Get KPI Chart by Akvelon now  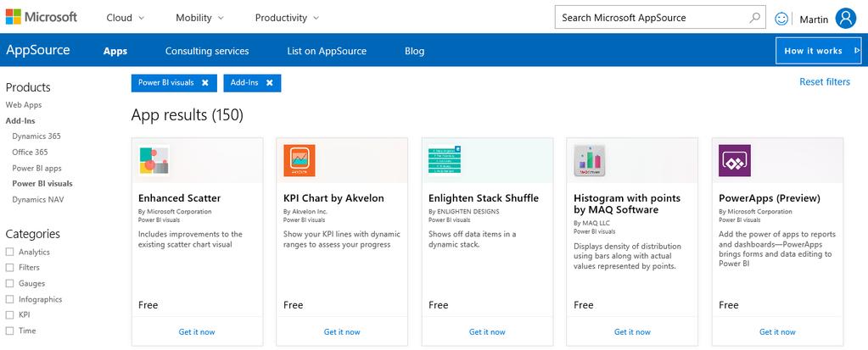(342, 331)
